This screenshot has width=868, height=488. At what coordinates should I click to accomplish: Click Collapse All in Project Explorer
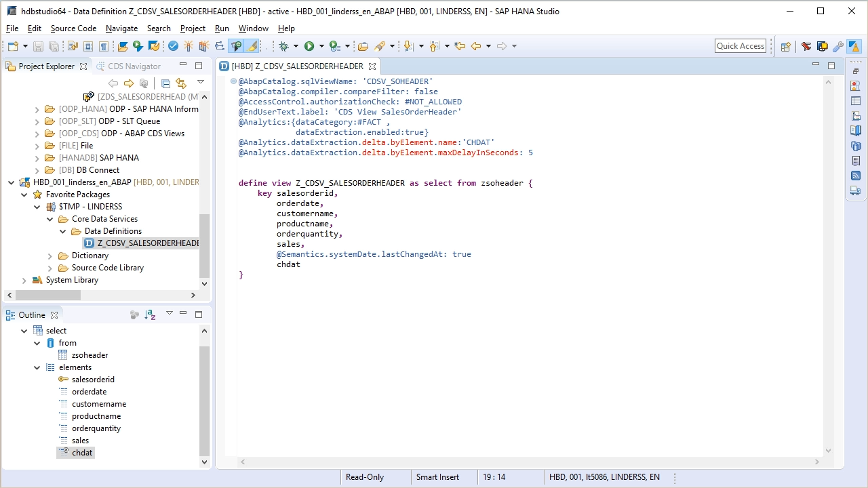(x=165, y=83)
